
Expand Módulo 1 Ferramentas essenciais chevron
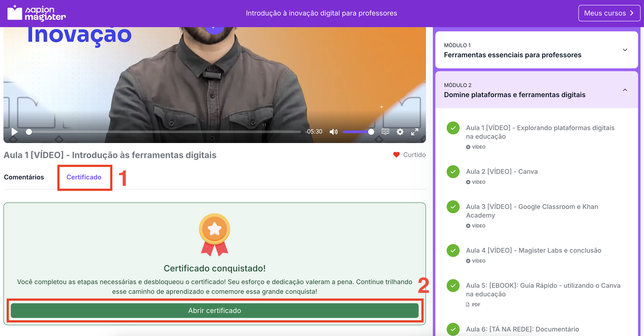pyautogui.click(x=625, y=50)
